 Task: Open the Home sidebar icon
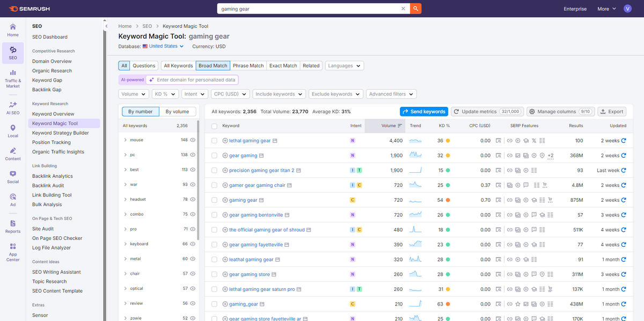13,30
